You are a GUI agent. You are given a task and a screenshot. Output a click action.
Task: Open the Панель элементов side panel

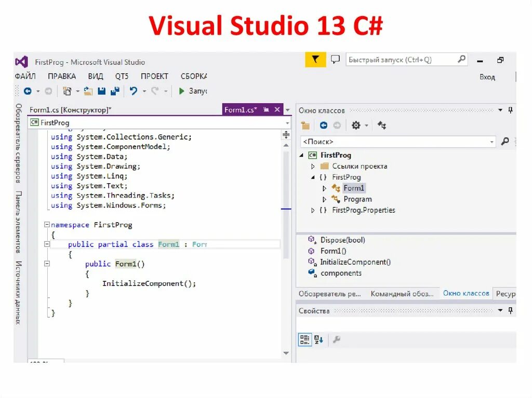click(x=19, y=222)
